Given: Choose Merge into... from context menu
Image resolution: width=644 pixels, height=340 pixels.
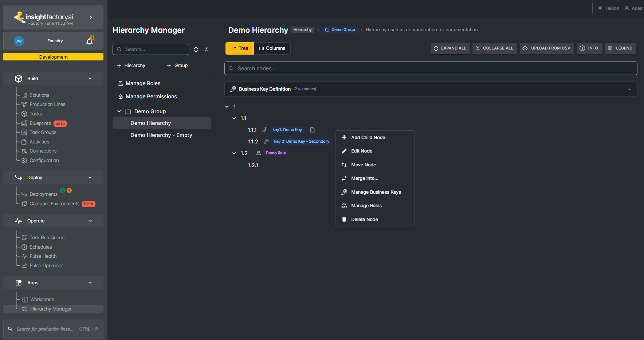Looking at the screenshot, I should click(x=375, y=178).
